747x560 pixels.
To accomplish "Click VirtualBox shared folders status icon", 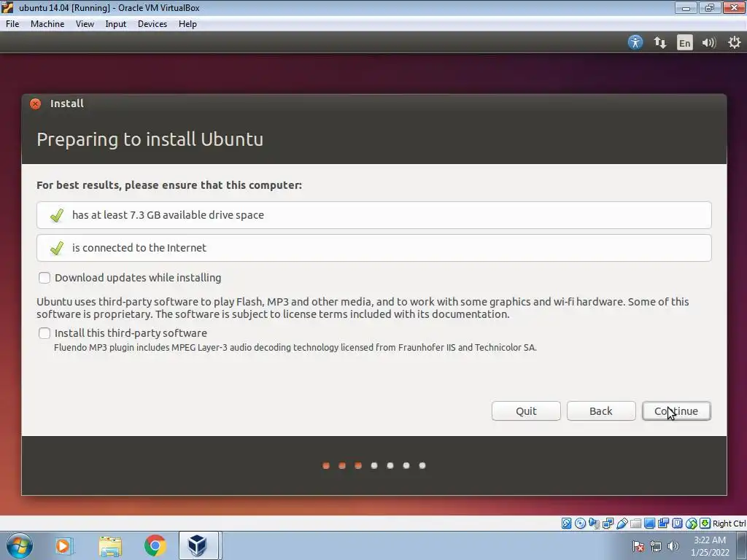I will [x=635, y=524].
